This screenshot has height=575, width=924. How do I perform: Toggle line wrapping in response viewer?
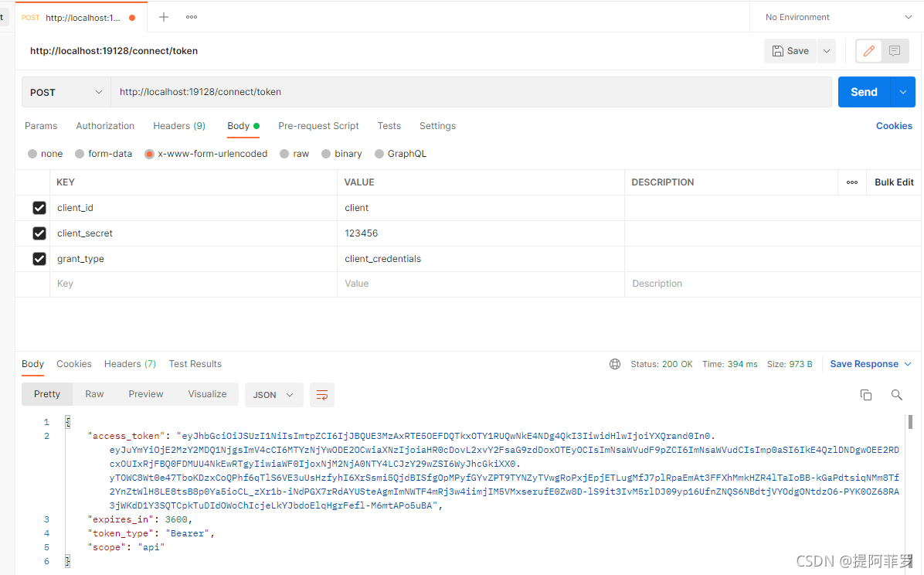click(322, 394)
